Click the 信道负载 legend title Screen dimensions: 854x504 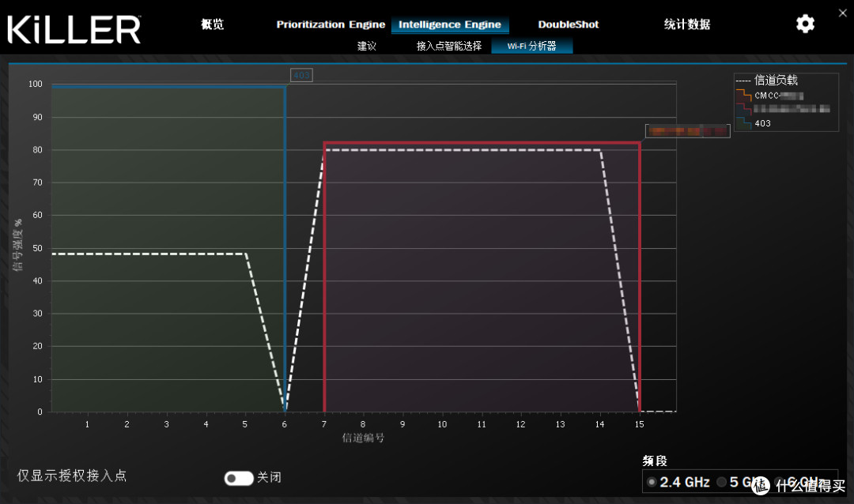tap(776, 80)
